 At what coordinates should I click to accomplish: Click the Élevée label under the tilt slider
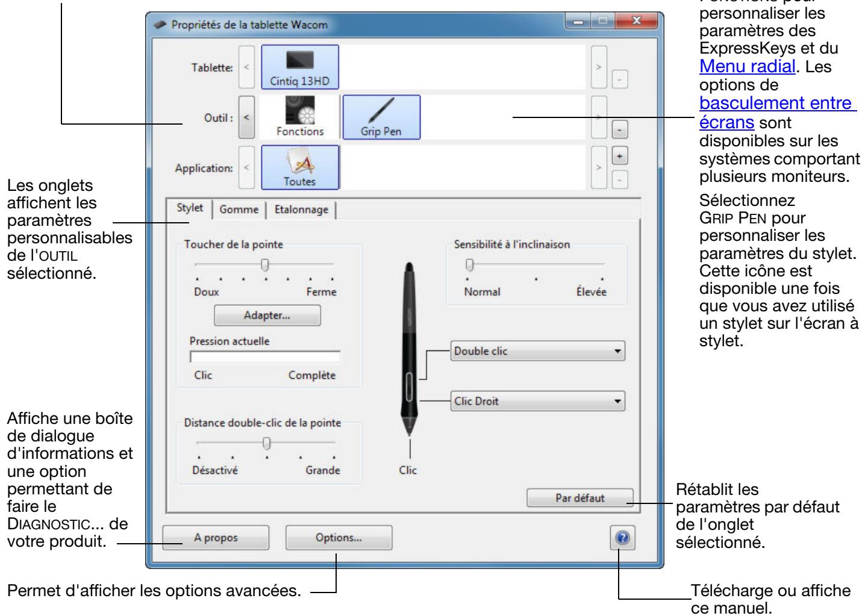click(x=592, y=292)
